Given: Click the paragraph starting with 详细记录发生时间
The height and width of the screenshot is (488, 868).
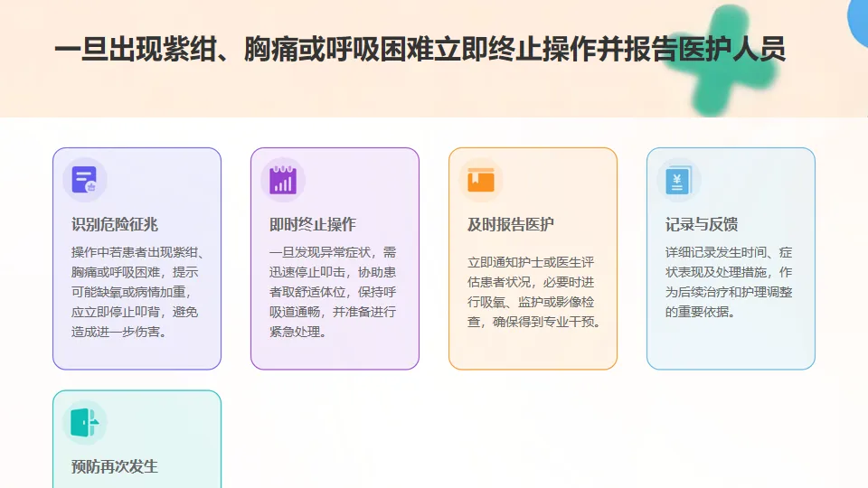Looking at the screenshot, I should tap(729, 282).
